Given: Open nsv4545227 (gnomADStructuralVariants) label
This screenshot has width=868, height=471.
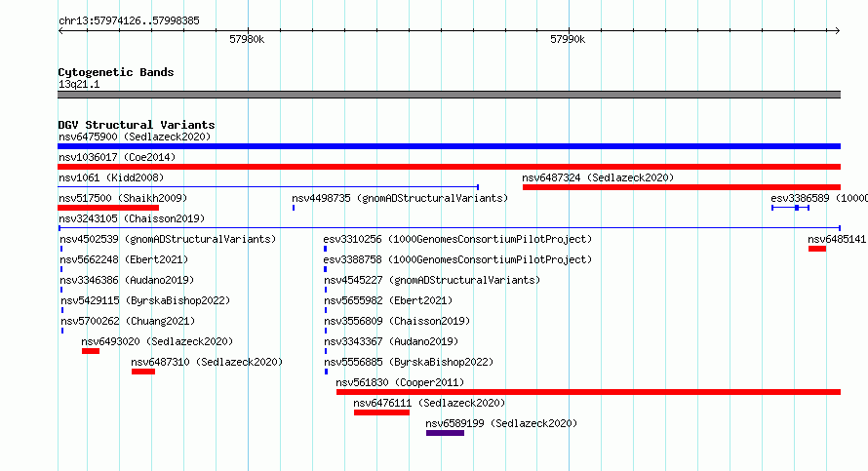Looking at the screenshot, I should pyautogui.click(x=432, y=280).
